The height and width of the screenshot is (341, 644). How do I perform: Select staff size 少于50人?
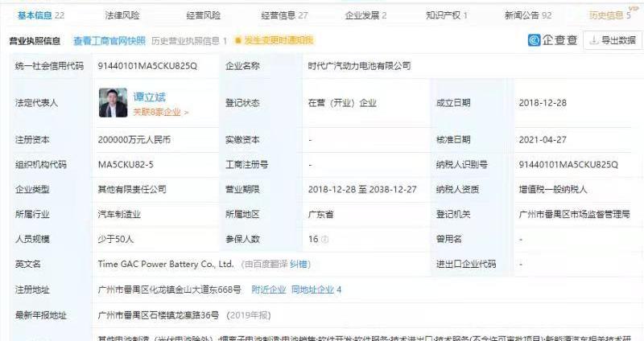116,239
